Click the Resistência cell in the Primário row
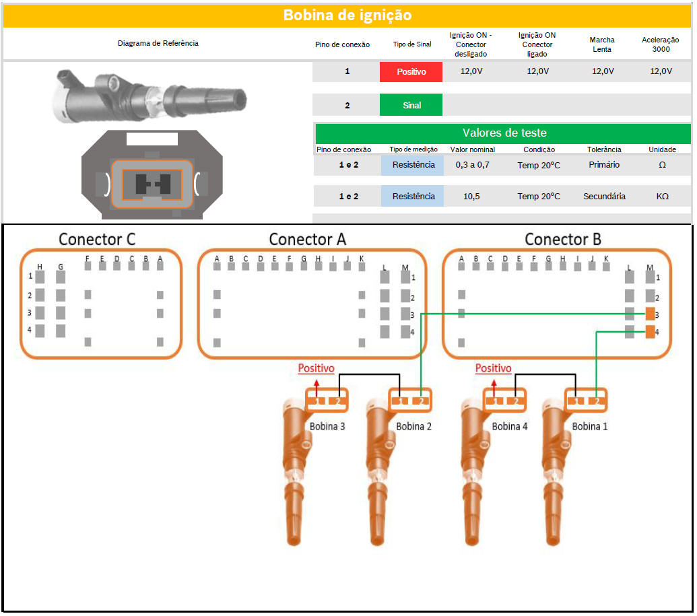This screenshot has height=616, width=697. tap(413, 165)
